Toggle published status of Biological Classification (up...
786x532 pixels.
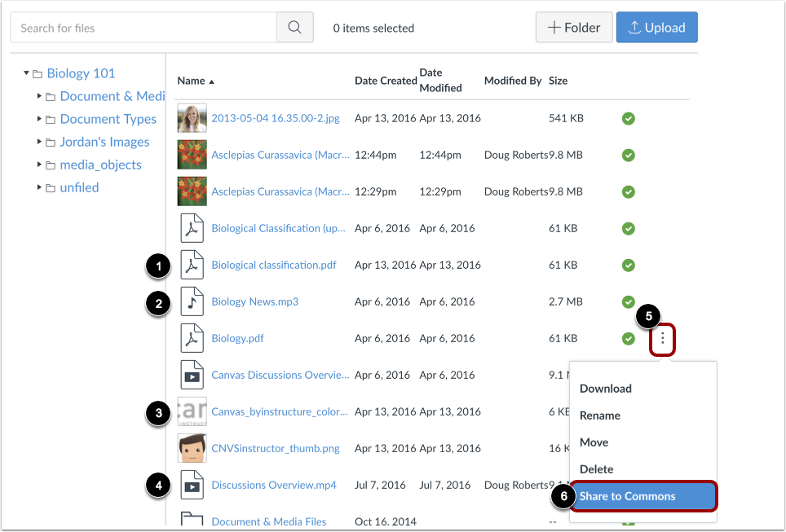pos(628,228)
